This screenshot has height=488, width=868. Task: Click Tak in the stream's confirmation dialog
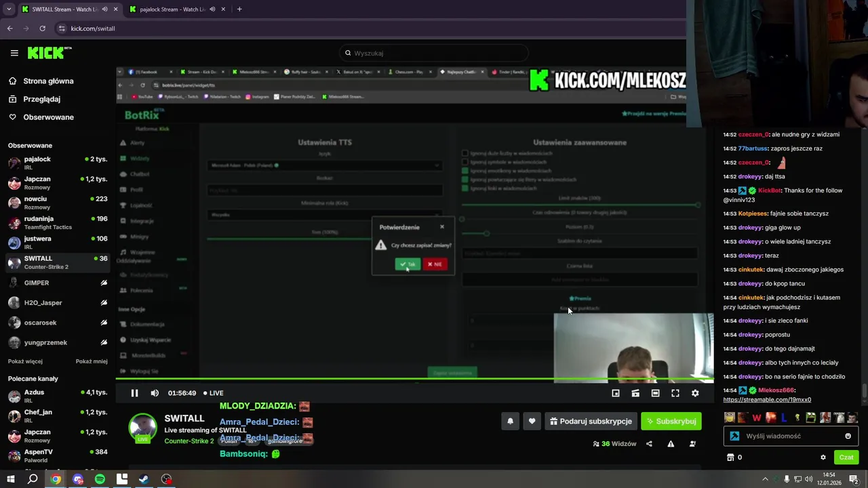(408, 264)
